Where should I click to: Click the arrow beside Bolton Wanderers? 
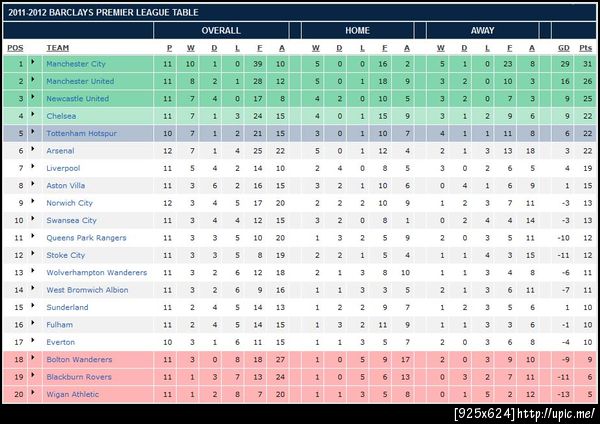coord(33,357)
